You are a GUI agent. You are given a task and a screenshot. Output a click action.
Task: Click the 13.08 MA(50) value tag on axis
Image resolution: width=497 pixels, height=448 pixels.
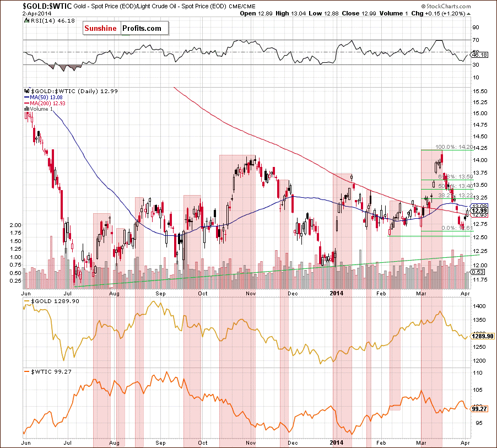[479, 206]
